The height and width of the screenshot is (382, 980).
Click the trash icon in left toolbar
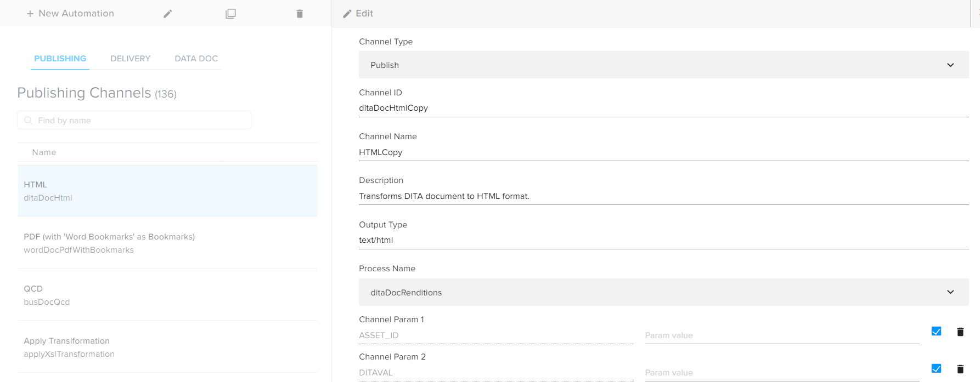300,14
